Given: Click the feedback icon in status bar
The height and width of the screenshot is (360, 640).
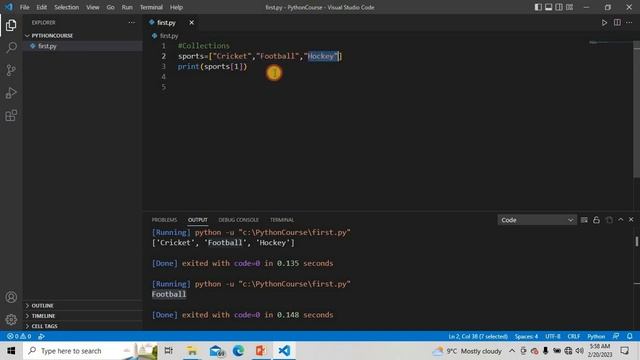Looking at the screenshot, I should pos(616,336).
